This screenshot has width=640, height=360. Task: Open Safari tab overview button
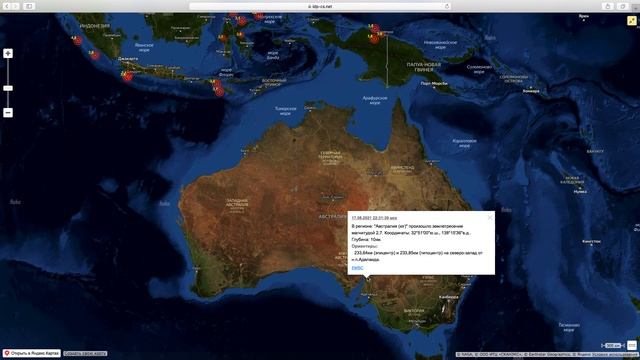(x=623, y=6)
